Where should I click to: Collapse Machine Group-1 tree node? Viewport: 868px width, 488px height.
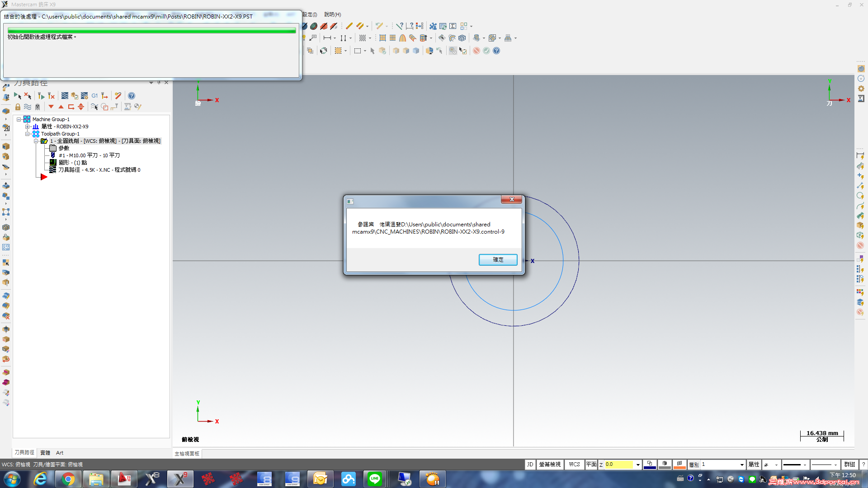19,119
